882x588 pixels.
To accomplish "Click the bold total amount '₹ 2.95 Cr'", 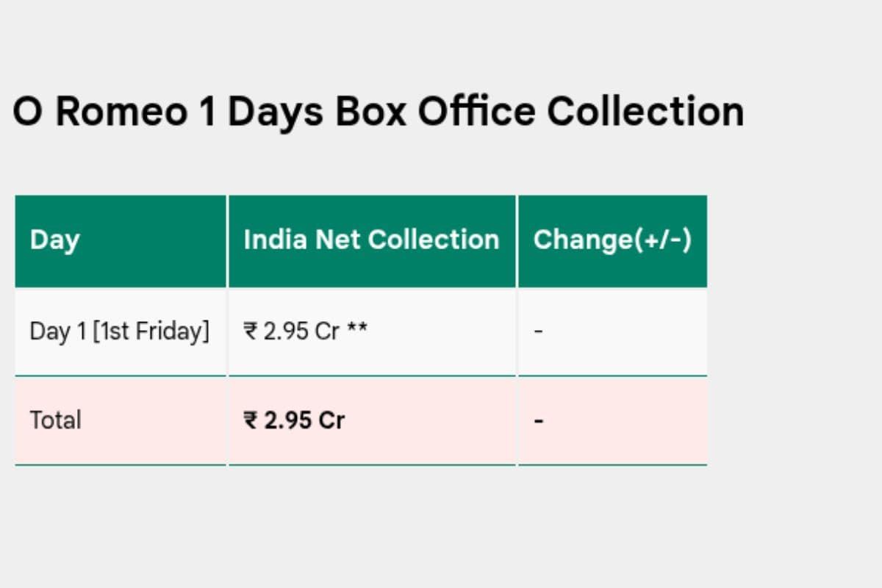I will (294, 420).
